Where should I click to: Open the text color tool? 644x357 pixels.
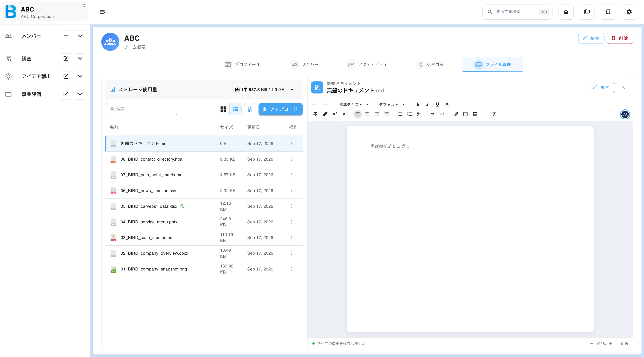(x=447, y=104)
